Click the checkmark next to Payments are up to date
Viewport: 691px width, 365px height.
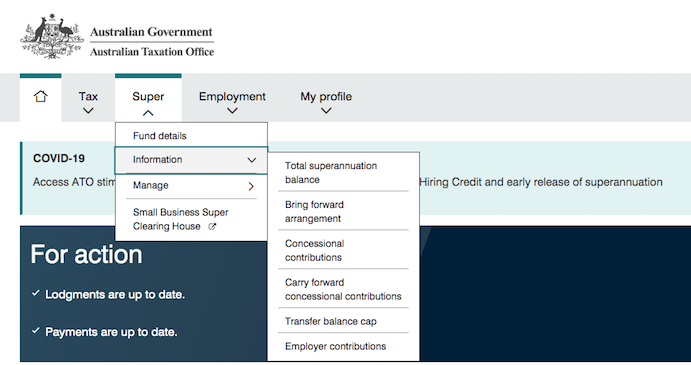point(36,331)
